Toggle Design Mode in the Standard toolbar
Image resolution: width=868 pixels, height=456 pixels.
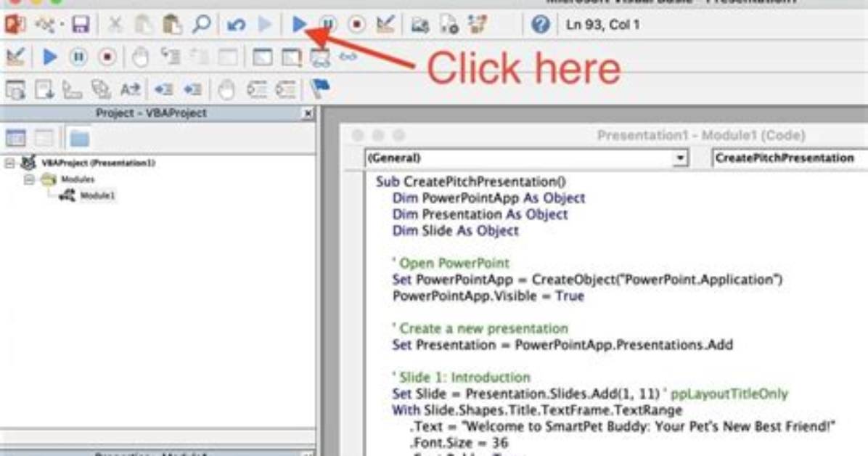[x=385, y=25]
